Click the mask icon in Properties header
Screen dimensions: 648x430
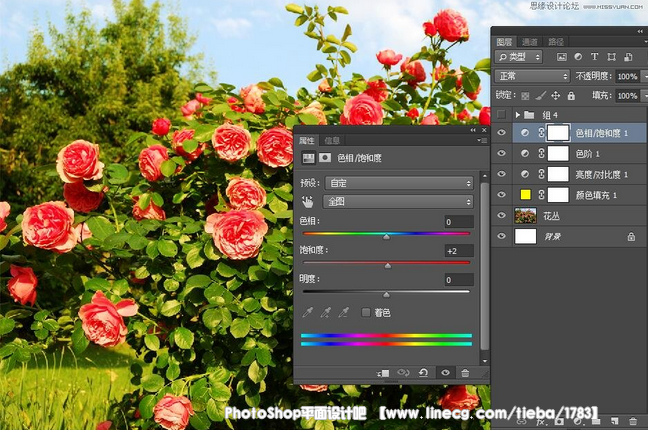[325, 158]
